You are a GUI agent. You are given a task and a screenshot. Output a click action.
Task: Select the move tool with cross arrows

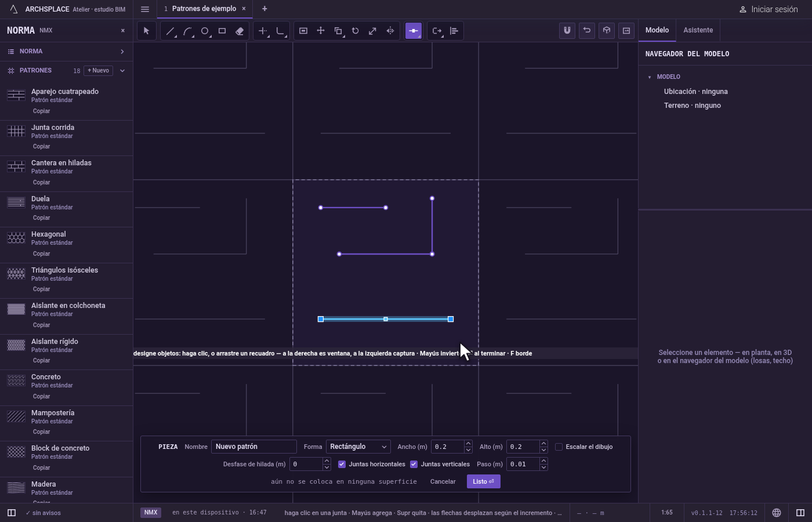(x=321, y=31)
